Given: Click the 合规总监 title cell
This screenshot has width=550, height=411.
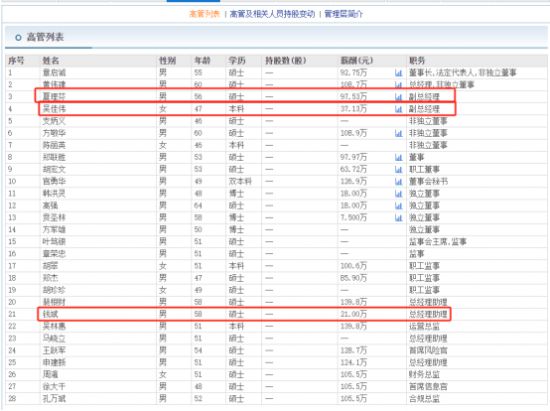Looking at the screenshot, I should pos(424,399).
